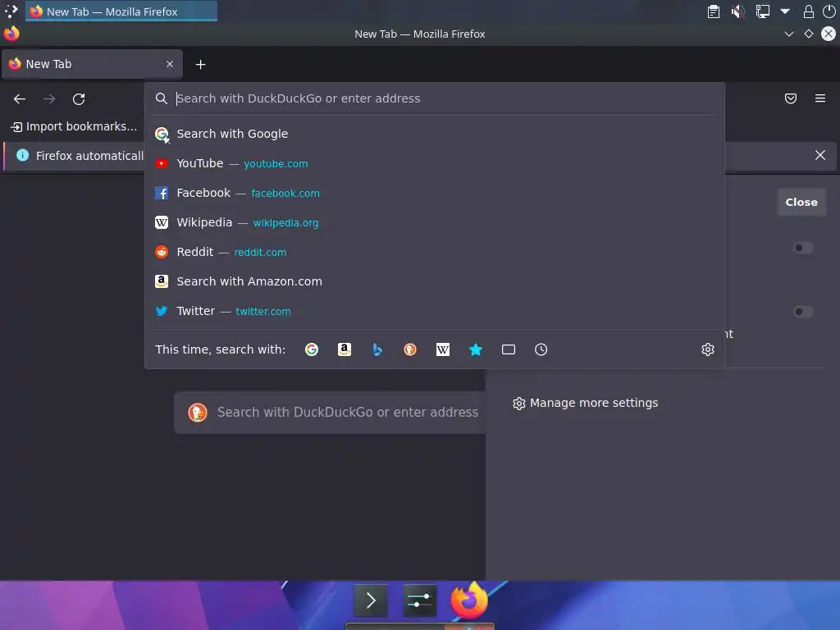Open the power leave session icon
This screenshot has height=630, width=840.
tap(829, 11)
